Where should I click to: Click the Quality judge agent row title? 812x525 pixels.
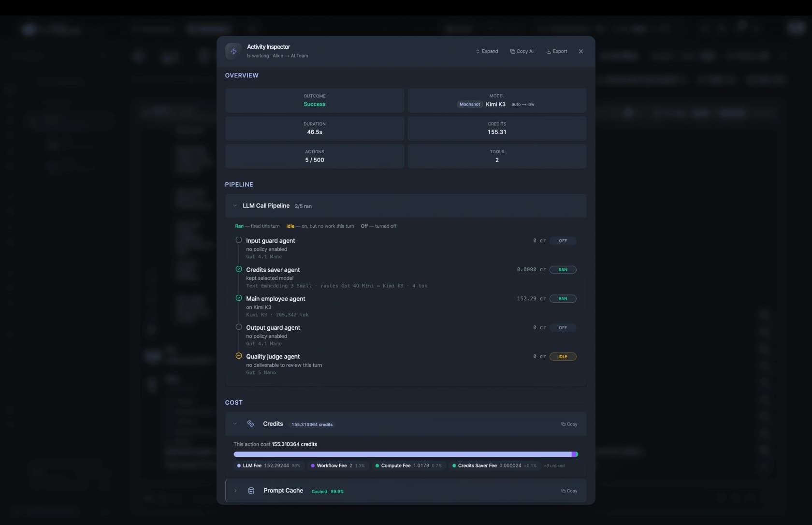[x=273, y=357]
